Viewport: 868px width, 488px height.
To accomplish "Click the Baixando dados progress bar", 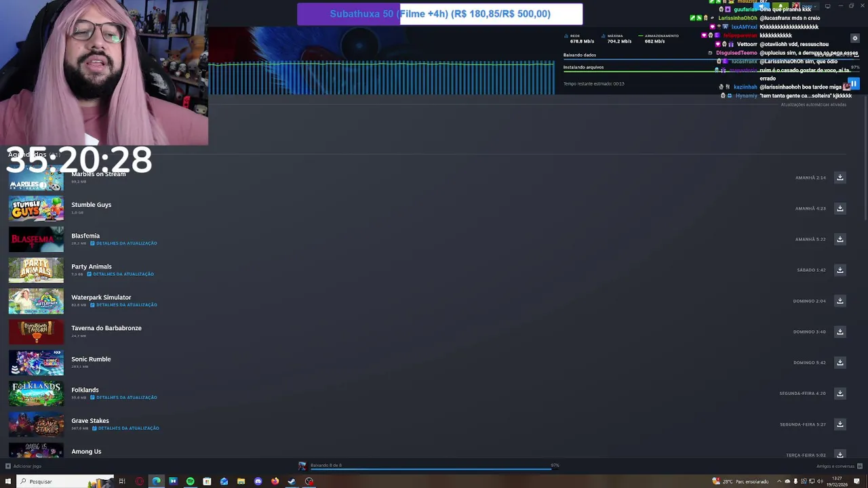I will pyautogui.click(x=712, y=60).
